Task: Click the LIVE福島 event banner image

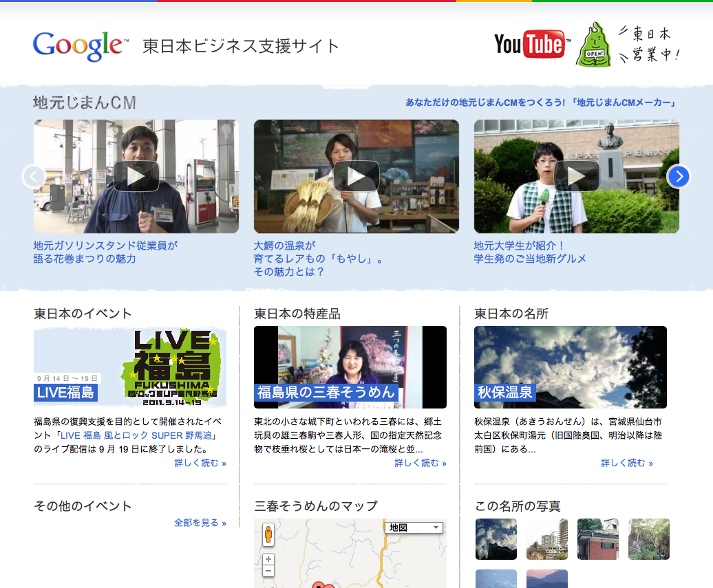Action: pos(130,367)
